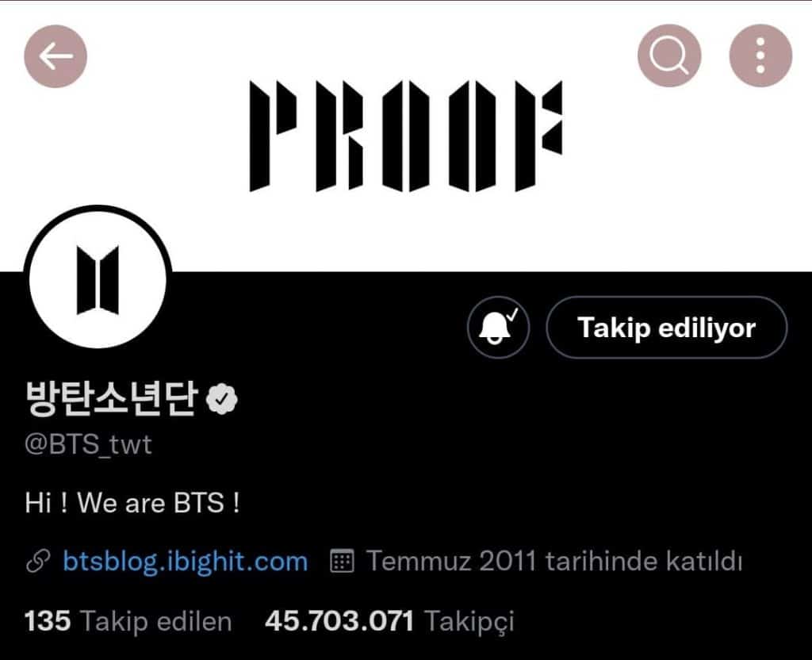This screenshot has width=812, height=660.
Task: Toggle the notification bell for BTS_twt
Action: pos(498,328)
